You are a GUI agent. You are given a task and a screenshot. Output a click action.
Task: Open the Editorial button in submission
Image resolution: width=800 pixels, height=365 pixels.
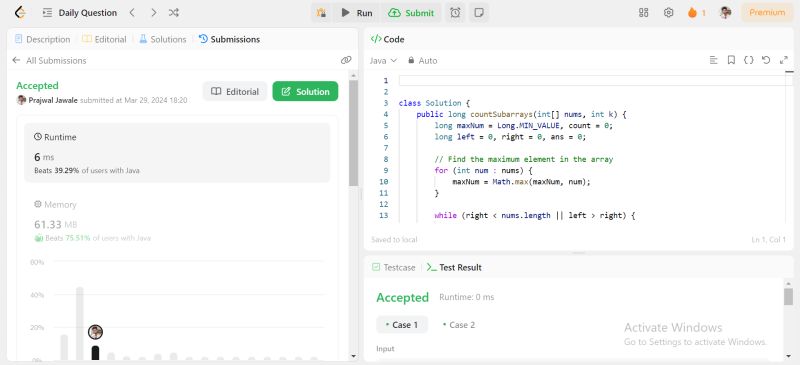point(235,91)
